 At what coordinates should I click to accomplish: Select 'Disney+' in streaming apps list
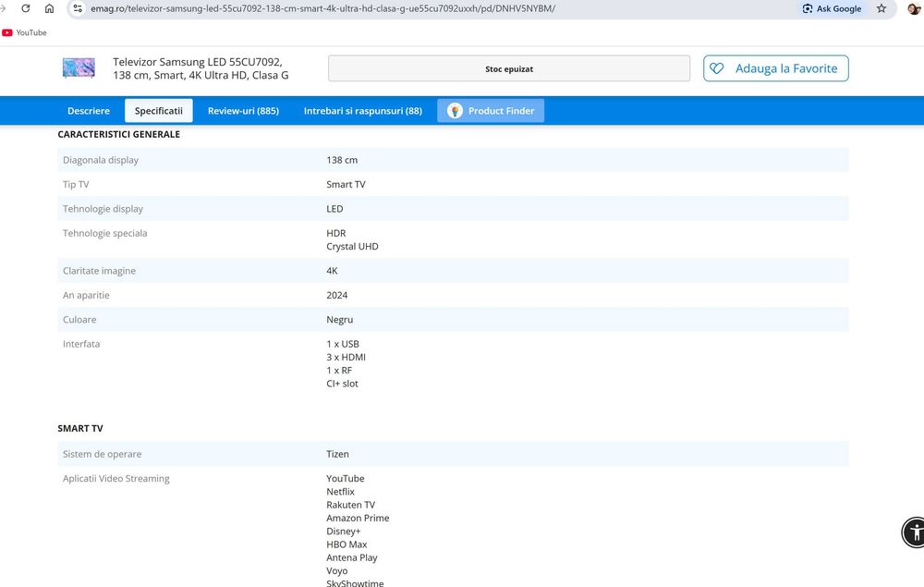(x=343, y=531)
